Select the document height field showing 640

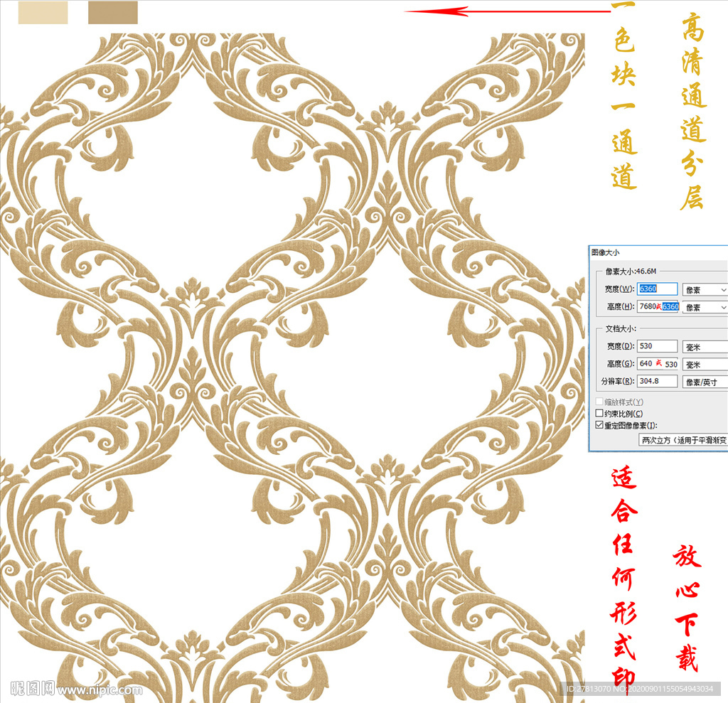[657, 363]
